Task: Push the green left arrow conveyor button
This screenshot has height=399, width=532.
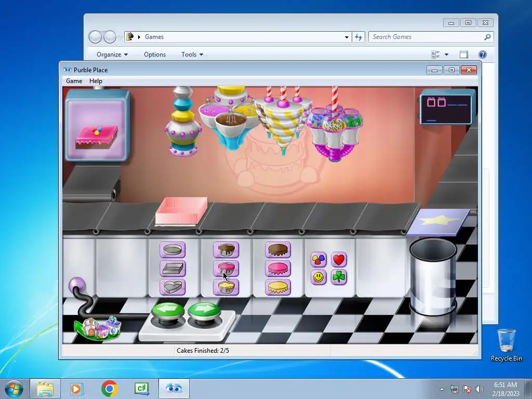Action: (x=168, y=313)
